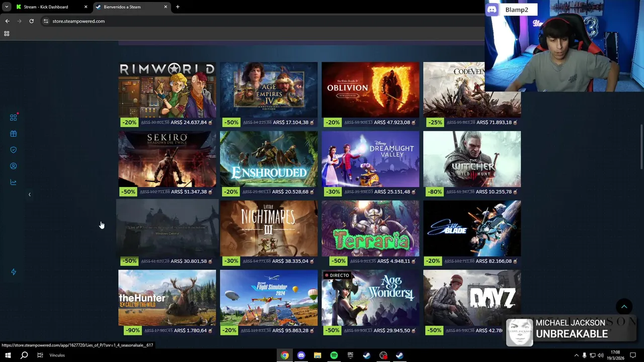Open the profile circle sidebar icon

pyautogui.click(x=14, y=166)
